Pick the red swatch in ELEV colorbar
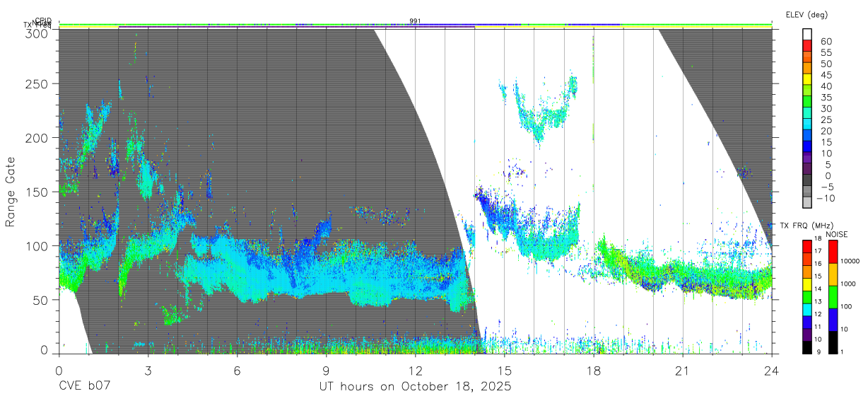868x401 pixels. tap(807, 45)
